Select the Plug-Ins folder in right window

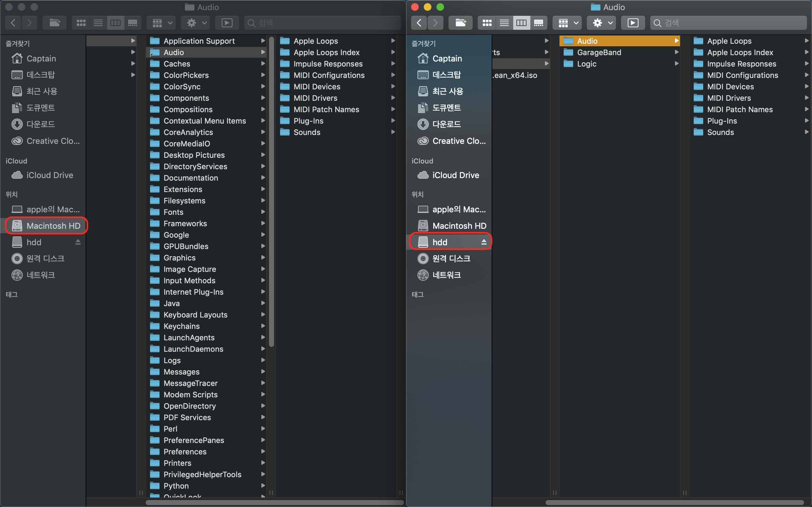(722, 121)
